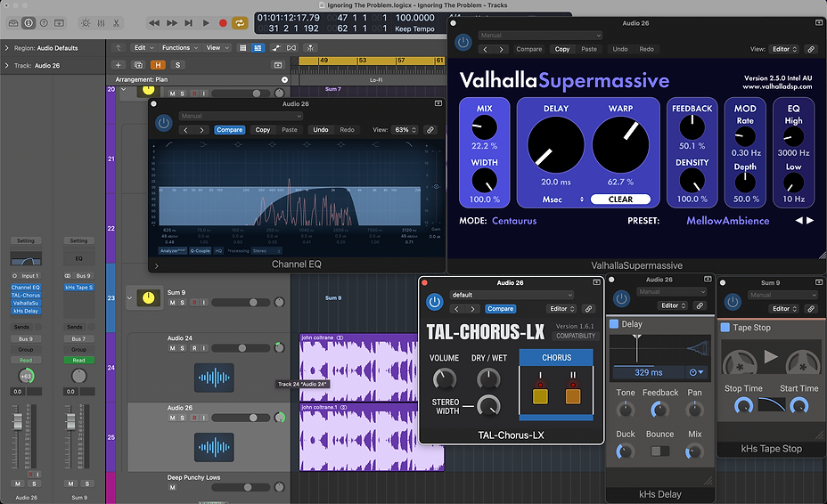Toggle TAL-Chorus-LX power button
The height and width of the screenshot is (504, 827).
coord(434,302)
